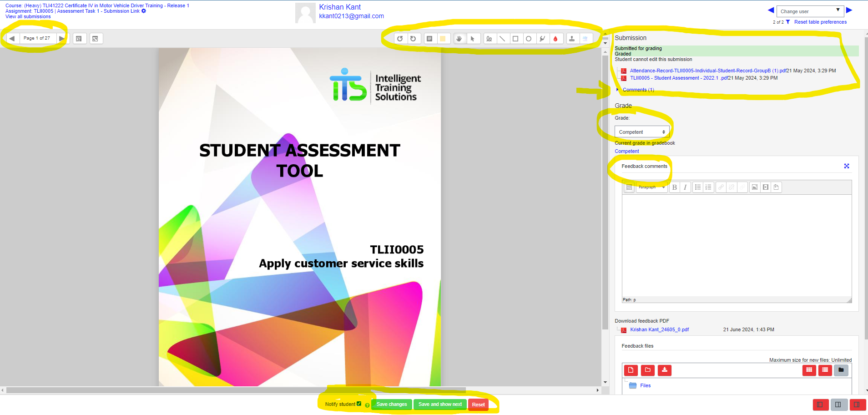Image resolution: width=868 pixels, height=415 pixels.
Task: Select the pen freehand drawing tool
Action: tap(489, 39)
